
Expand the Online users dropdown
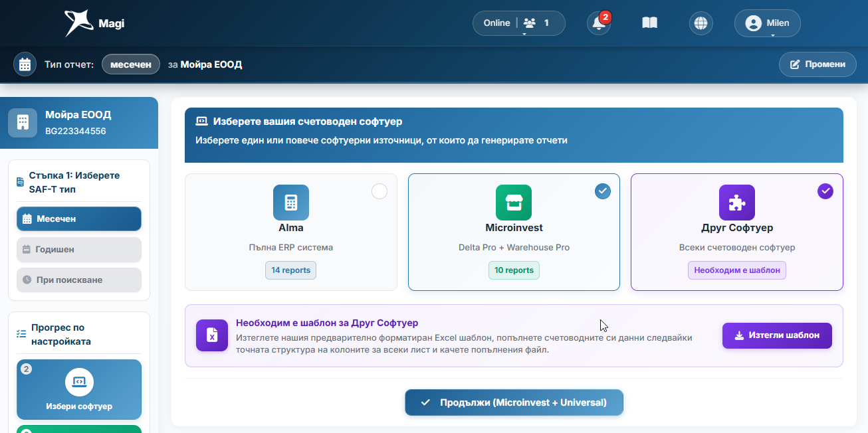click(519, 23)
